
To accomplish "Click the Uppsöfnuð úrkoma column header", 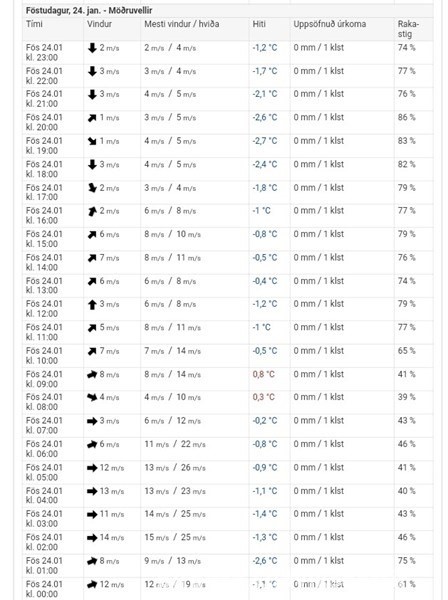I will (x=330, y=24).
